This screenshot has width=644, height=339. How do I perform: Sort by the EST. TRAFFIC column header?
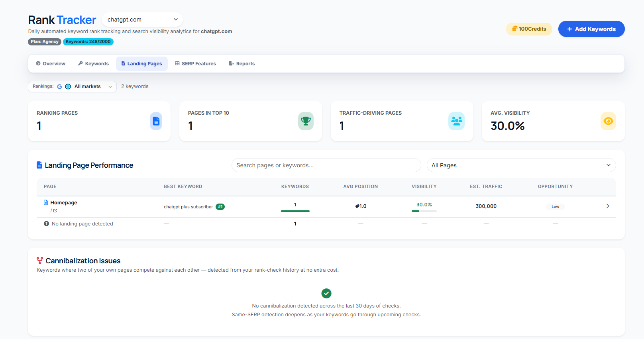(x=486, y=186)
